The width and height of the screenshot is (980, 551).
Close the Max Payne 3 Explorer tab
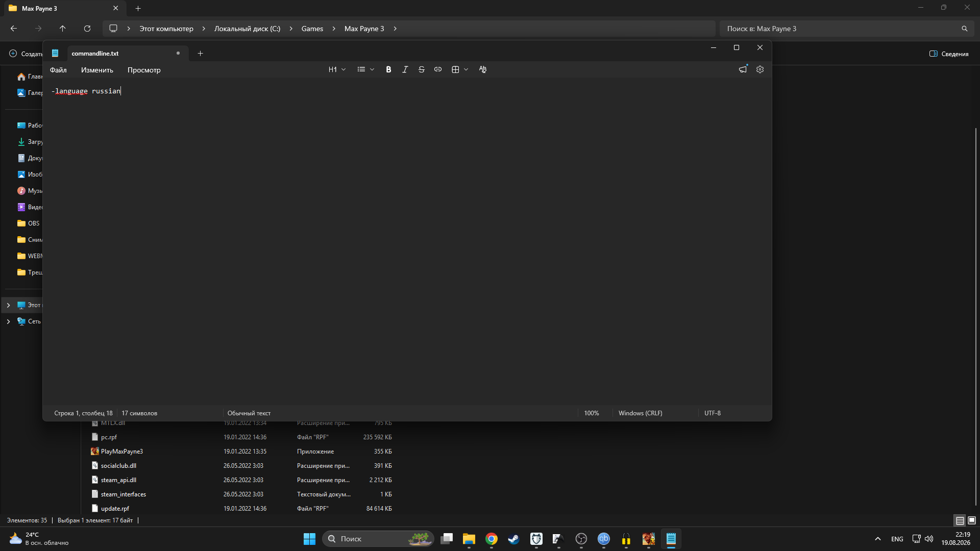pos(115,8)
